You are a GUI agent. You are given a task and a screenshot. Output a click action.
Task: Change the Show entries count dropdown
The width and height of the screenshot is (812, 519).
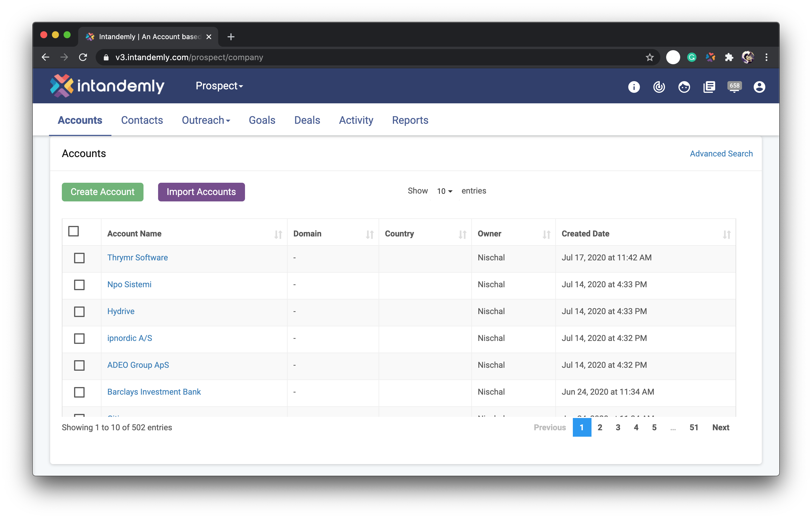tap(444, 191)
